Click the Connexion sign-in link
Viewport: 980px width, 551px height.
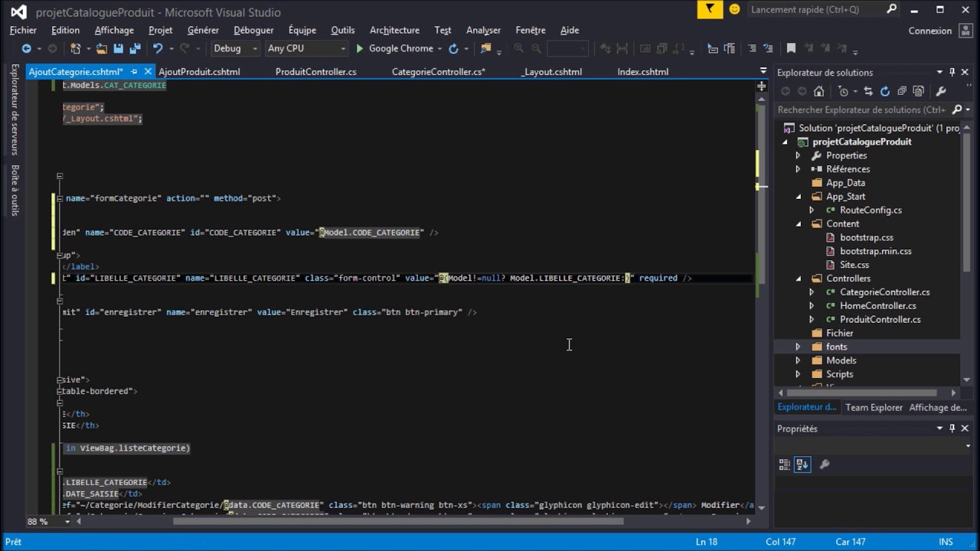(x=929, y=31)
